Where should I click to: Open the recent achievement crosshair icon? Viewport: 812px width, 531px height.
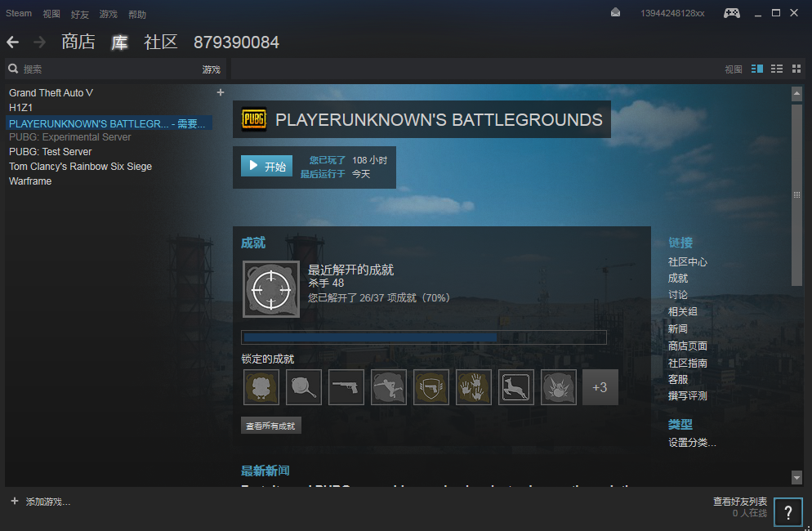(271, 289)
